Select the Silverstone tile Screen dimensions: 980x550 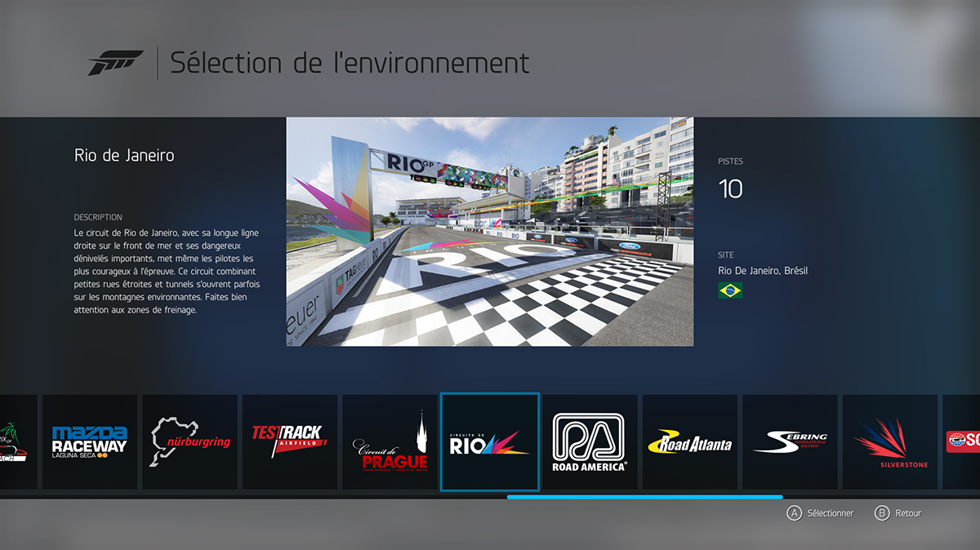(890, 442)
